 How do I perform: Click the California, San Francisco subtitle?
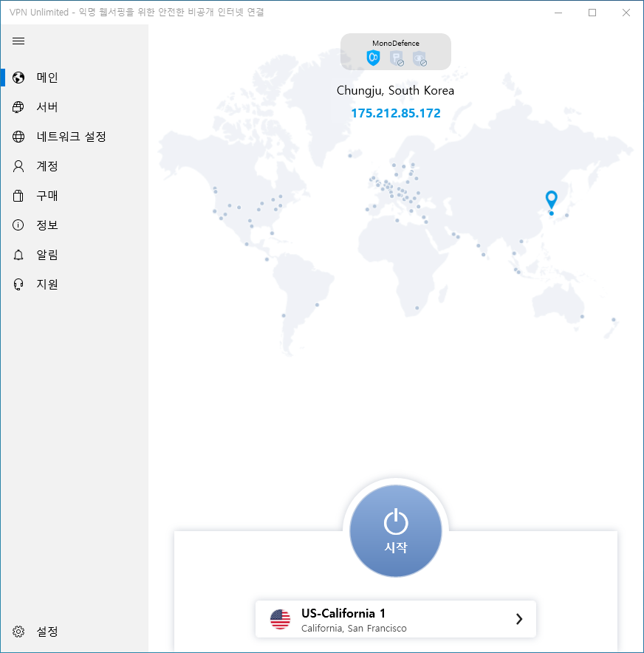(x=354, y=629)
